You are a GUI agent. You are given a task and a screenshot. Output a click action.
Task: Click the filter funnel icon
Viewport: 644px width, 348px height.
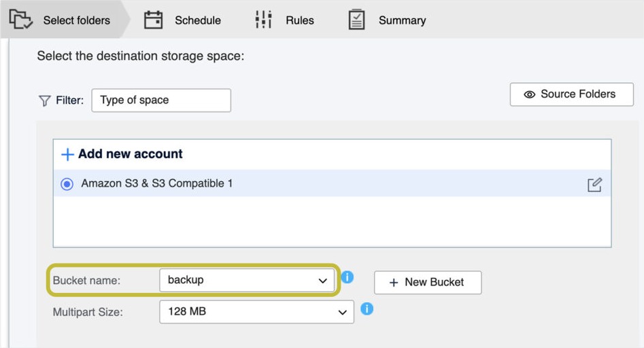(44, 101)
